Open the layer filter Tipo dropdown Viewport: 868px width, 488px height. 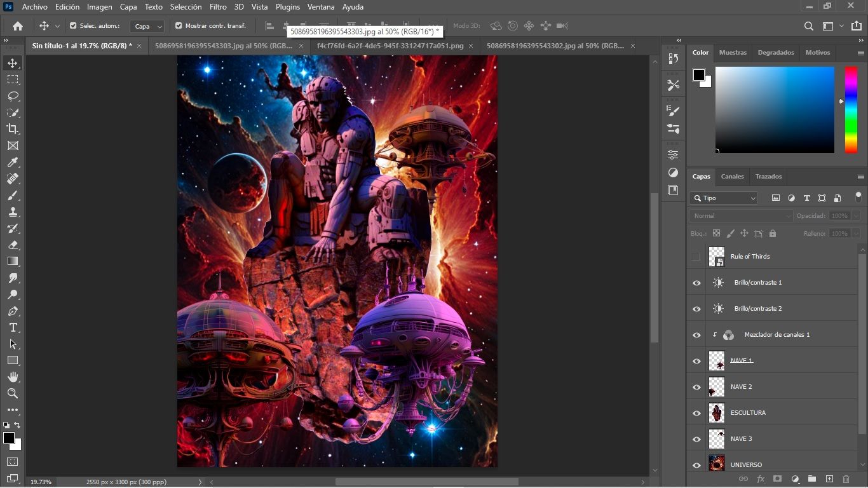(x=724, y=198)
